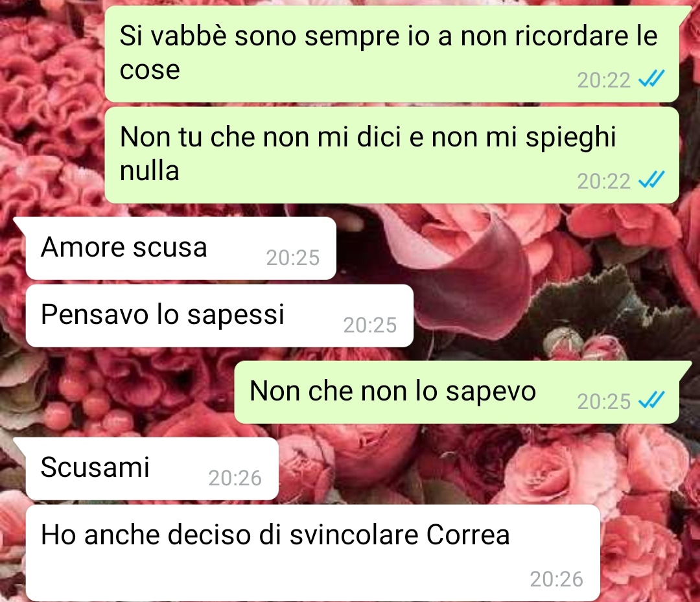700x602 pixels.
Task: Tap the 20:25 timestamp beside 'Pensavo lo sapessi'
Action: tap(369, 325)
